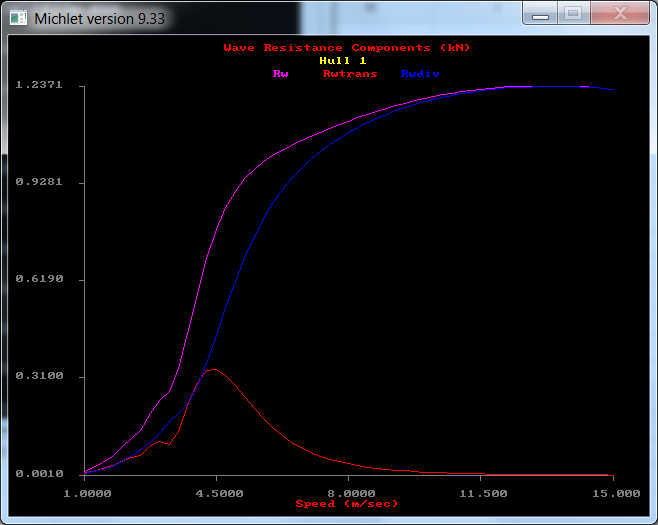Click the 0.0010 y-axis minimum value

tap(39, 474)
